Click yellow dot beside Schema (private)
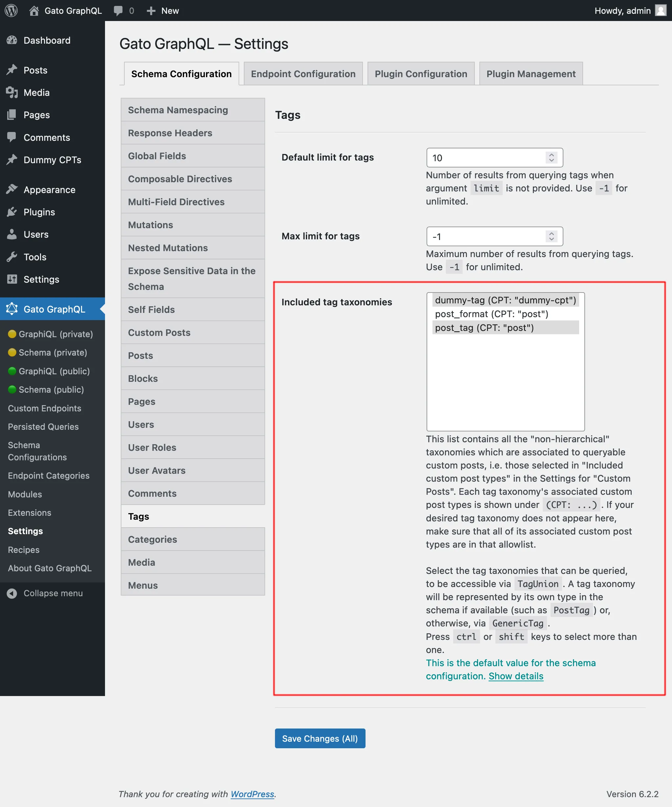The height and width of the screenshot is (807, 672). click(x=12, y=352)
